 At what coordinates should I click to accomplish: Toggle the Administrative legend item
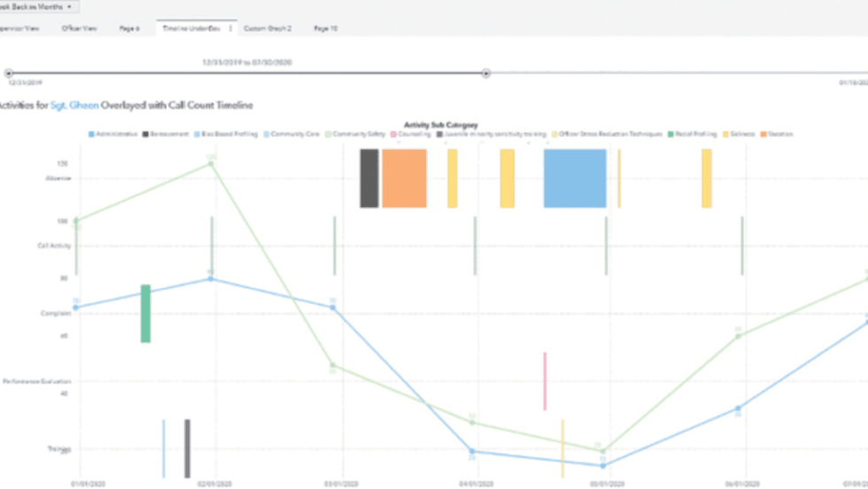[x=113, y=135]
